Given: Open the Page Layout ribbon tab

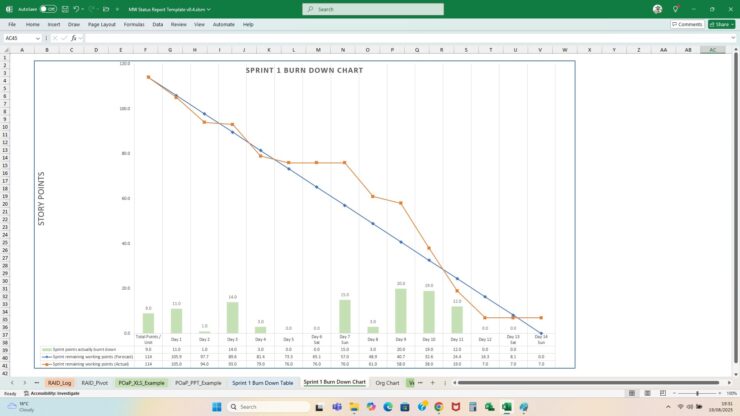Looking at the screenshot, I should coord(101,24).
